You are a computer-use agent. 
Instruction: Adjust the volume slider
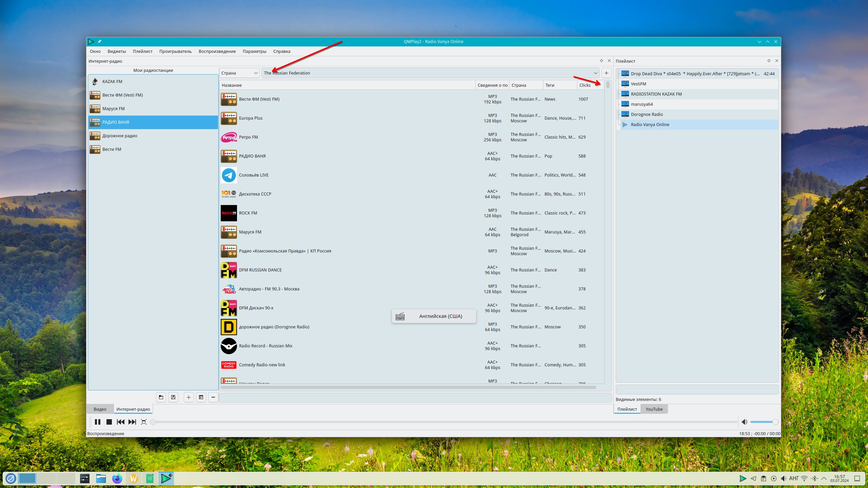coord(764,422)
